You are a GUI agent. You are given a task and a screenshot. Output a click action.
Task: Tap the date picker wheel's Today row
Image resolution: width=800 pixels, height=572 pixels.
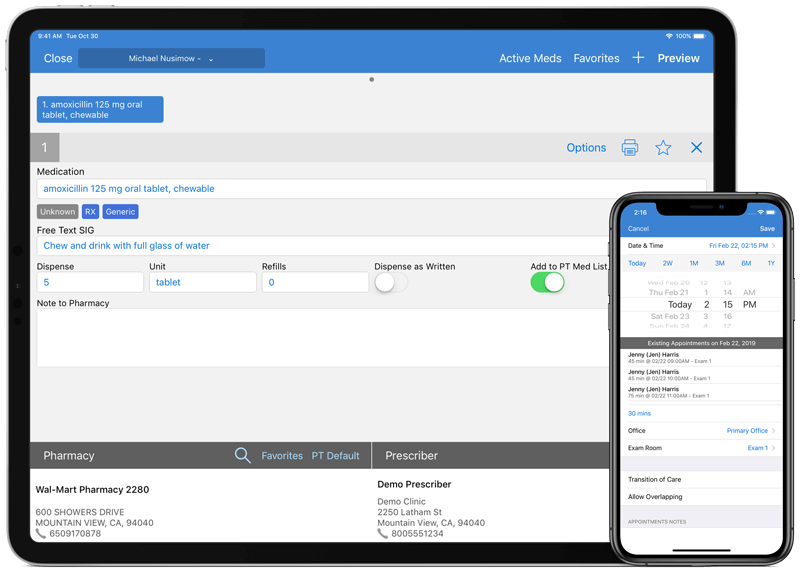680,304
